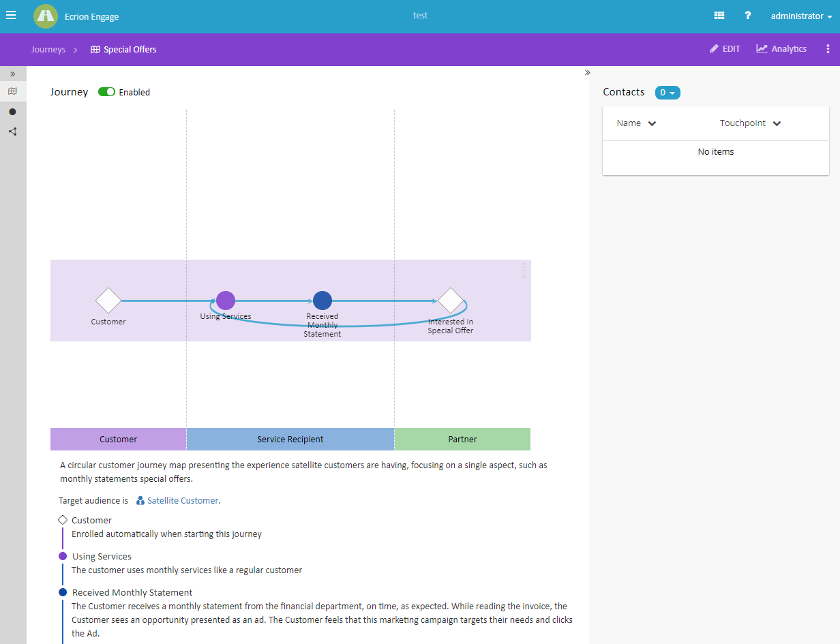840x644 pixels.
Task: Select the share graph icon in left sidebar
Action: 12,131
